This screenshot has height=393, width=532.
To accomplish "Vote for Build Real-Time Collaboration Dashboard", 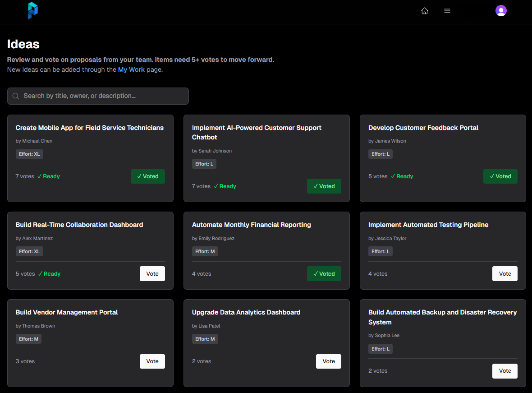I will (152, 274).
